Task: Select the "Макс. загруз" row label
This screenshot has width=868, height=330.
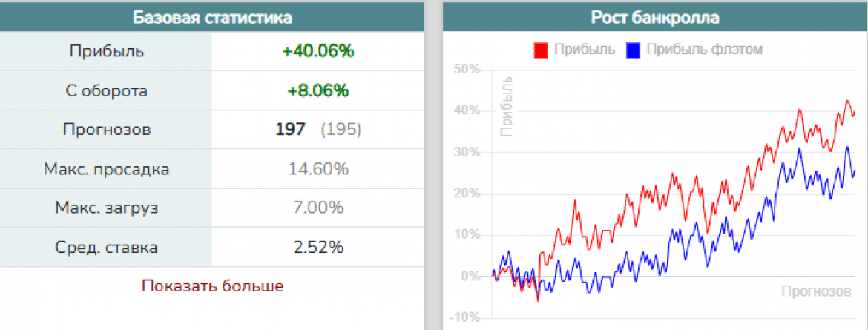Action: click(x=106, y=208)
